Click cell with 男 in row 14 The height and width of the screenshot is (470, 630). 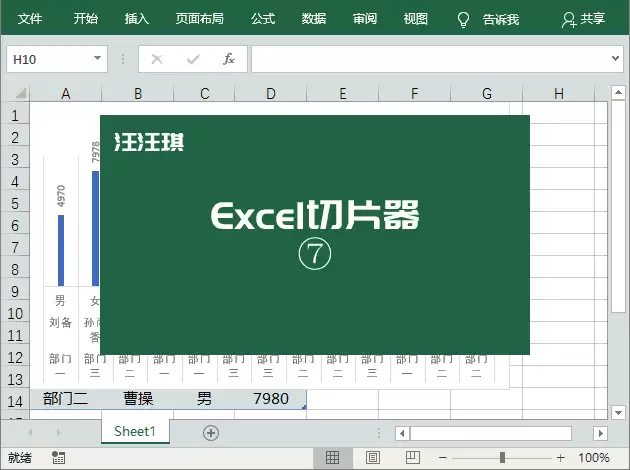pyautogui.click(x=204, y=399)
